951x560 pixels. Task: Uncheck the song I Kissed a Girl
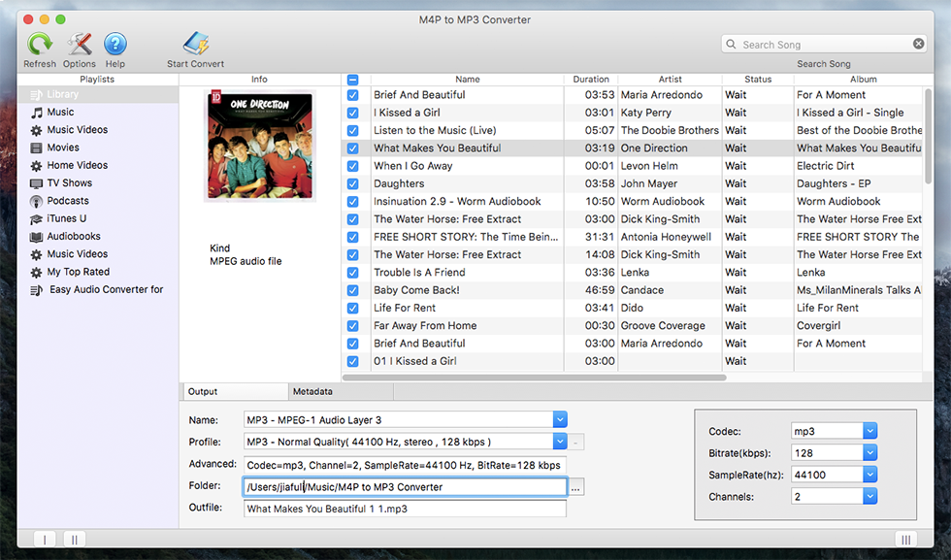click(x=352, y=112)
